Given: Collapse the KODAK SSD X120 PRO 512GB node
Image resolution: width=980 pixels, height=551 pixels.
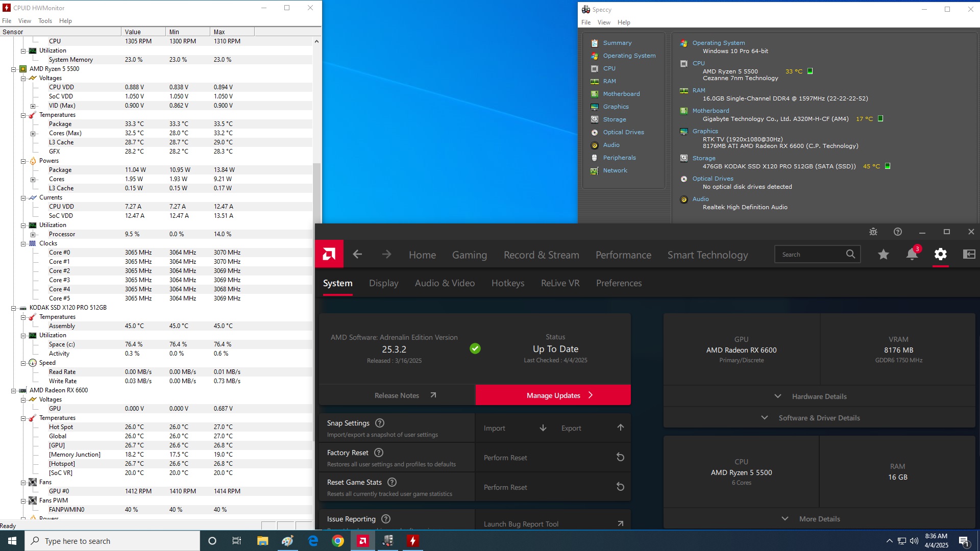Looking at the screenshot, I should pyautogui.click(x=14, y=308).
